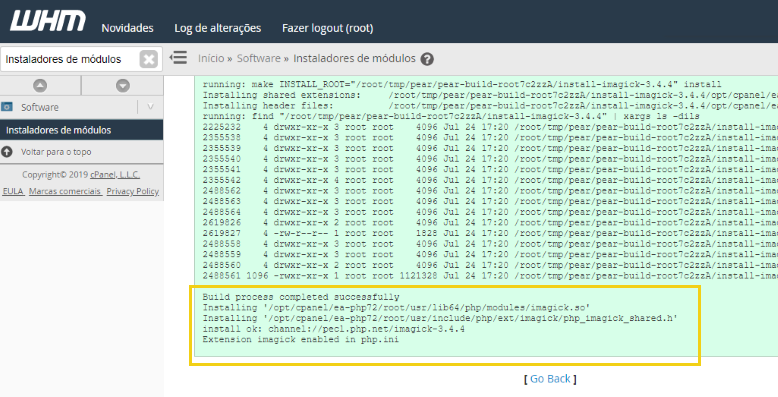Open the Privacy Policy link

pos(132,191)
